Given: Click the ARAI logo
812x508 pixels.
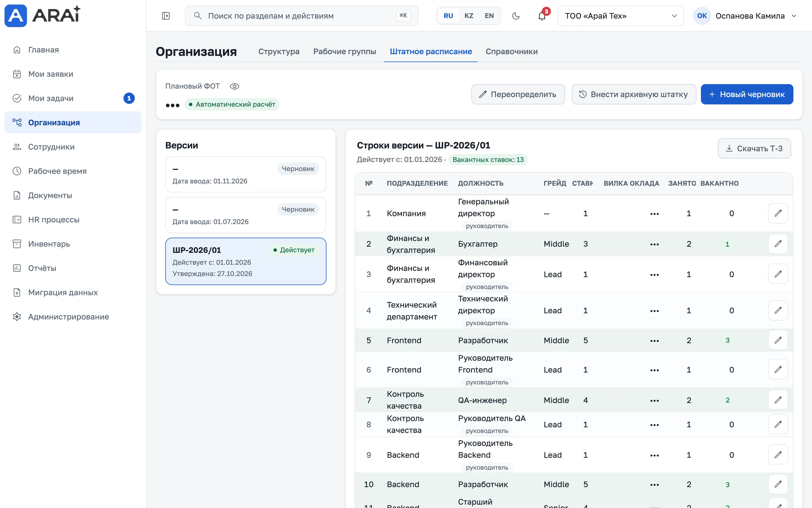Looking at the screenshot, I should (x=43, y=15).
